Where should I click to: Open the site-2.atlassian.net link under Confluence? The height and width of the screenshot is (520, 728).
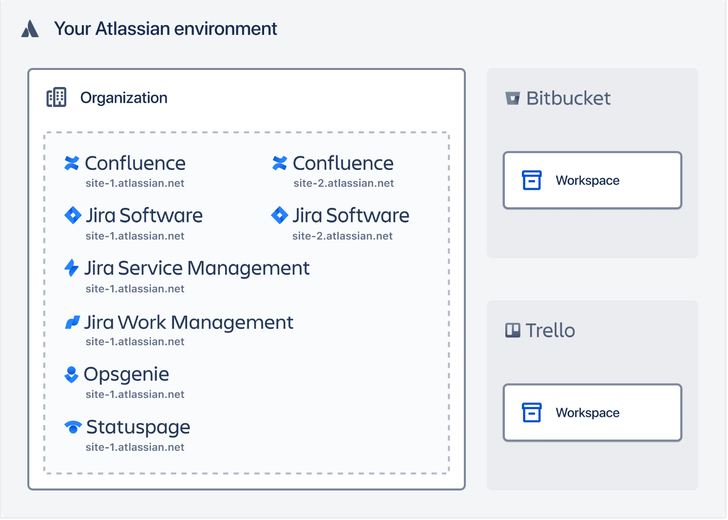tap(344, 183)
